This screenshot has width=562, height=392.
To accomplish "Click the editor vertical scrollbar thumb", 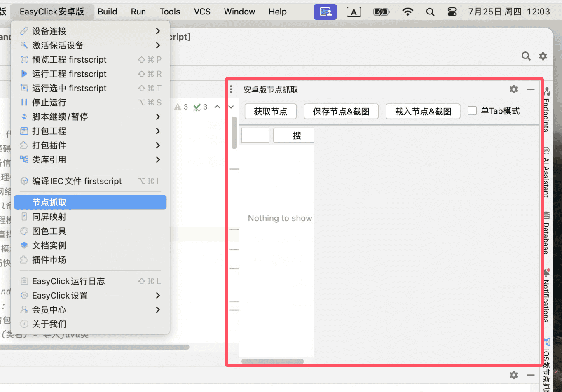I will click(234, 133).
